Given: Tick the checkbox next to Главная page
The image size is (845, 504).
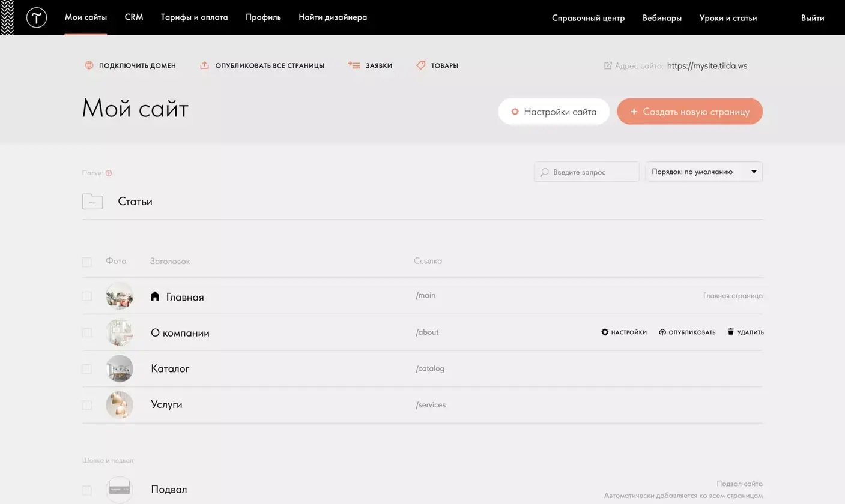Looking at the screenshot, I should [86, 296].
